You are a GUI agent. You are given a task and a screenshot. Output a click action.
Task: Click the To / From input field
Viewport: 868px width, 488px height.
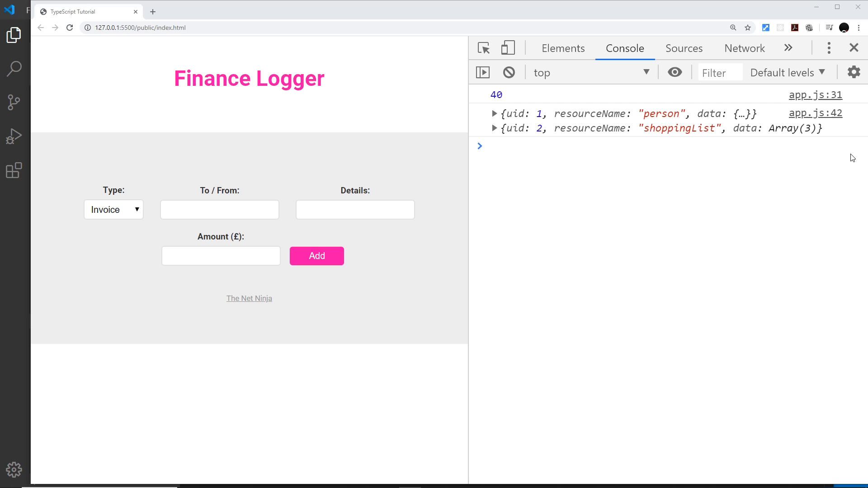tap(220, 210)
